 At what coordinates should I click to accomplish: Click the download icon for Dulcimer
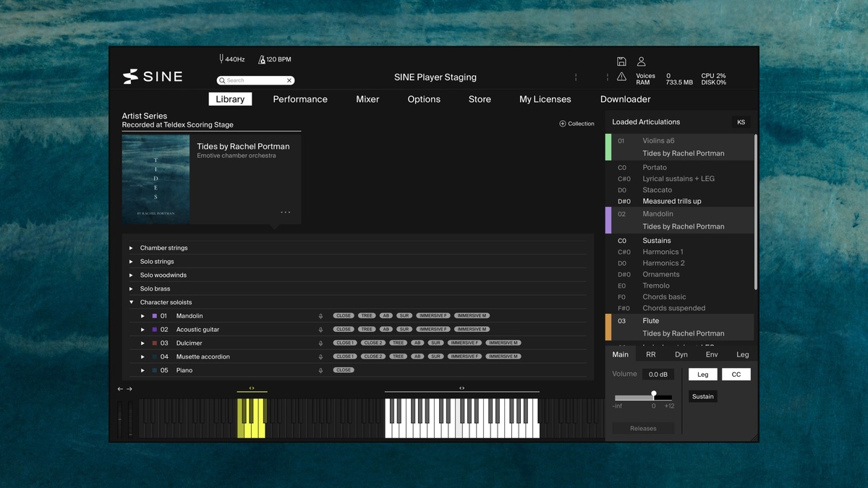[320, 343]
